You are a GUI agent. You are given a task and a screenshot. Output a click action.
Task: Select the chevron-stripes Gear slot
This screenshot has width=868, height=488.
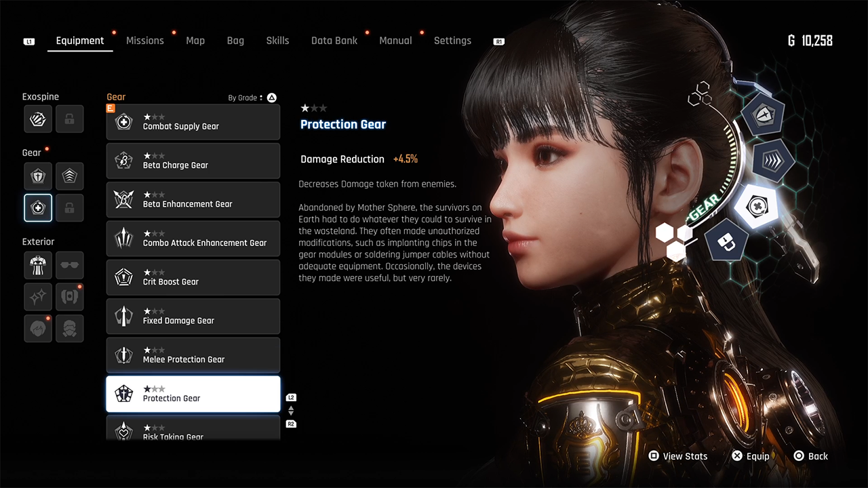pyautogui.click(x=70, y=176)
